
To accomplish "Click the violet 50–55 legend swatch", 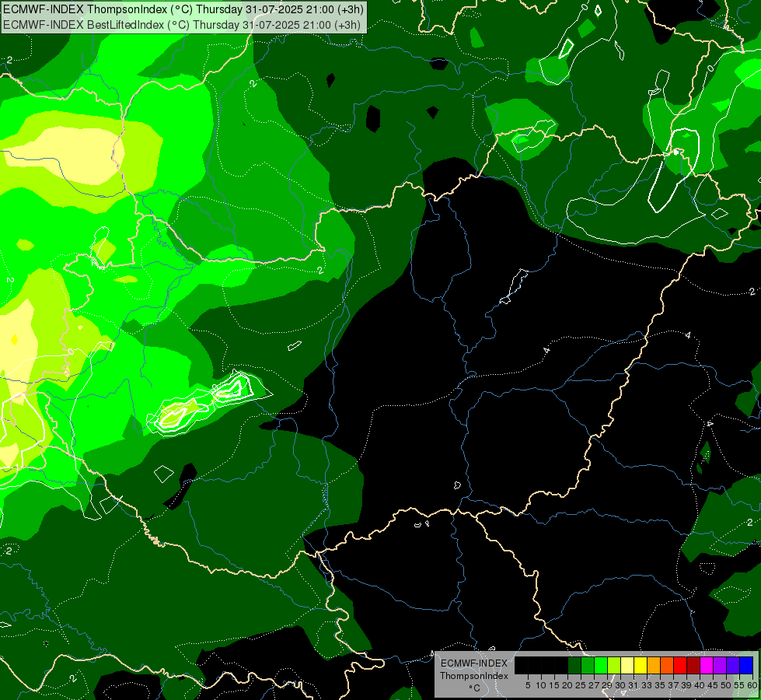I will coord(733,666).
